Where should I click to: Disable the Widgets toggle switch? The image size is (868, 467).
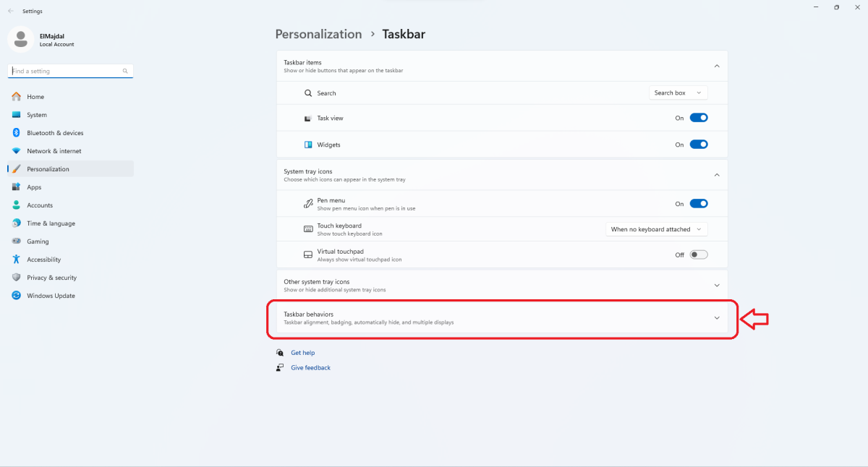pyautogui.click(x=698, y=145)
